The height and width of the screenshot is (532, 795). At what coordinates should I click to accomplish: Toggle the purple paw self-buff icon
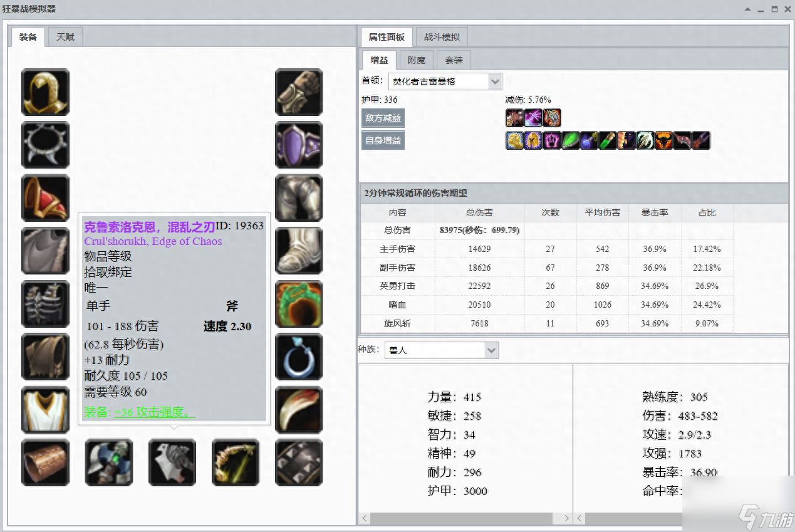point(552,140)
